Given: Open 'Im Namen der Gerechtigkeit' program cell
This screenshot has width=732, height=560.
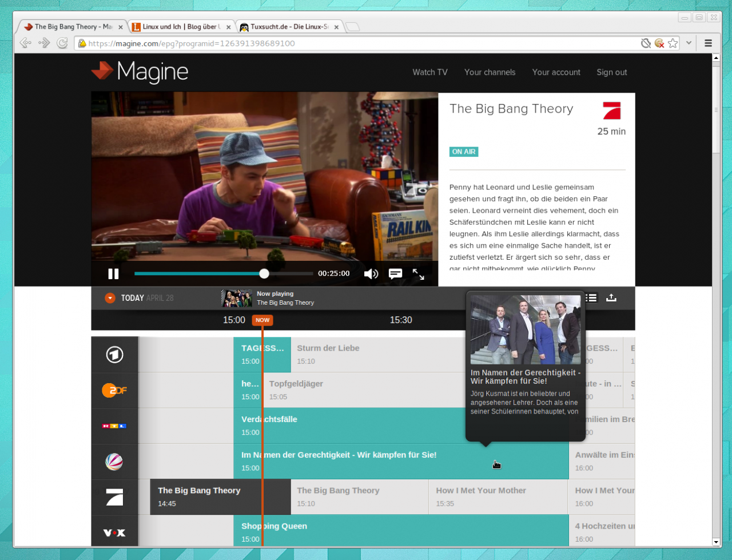Looking at the screenshot, I should (401, 462).
